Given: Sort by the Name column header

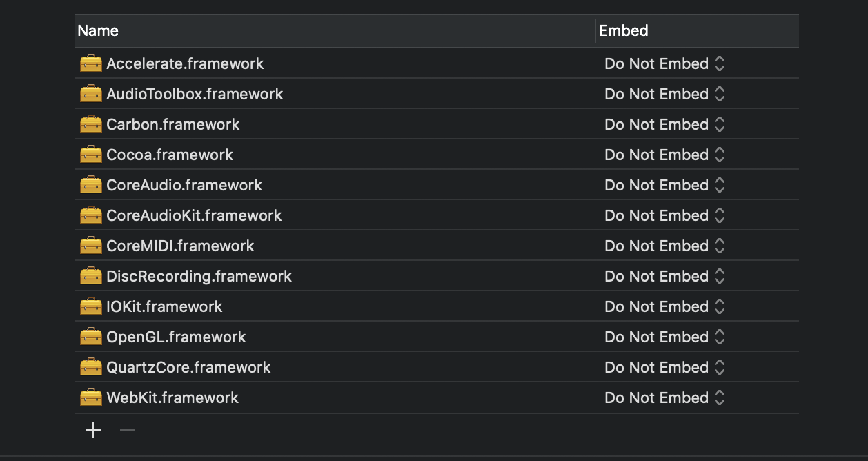Looking at the screenshot, I should tap(335, 31).
